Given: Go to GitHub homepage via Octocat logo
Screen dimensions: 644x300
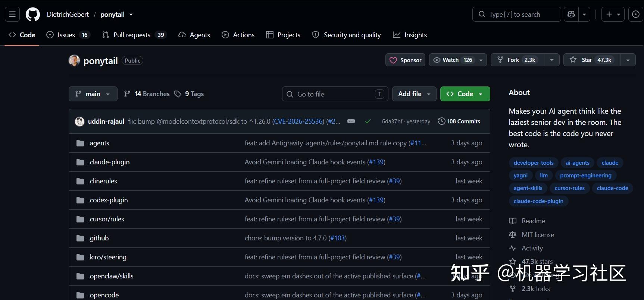Looking at the screenshot, I should tap(33, 15).
